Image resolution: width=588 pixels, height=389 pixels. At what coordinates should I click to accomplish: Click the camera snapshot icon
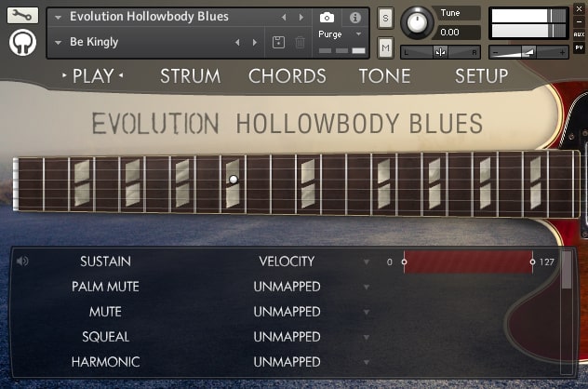pyautogui.click(x=327, y=18)
